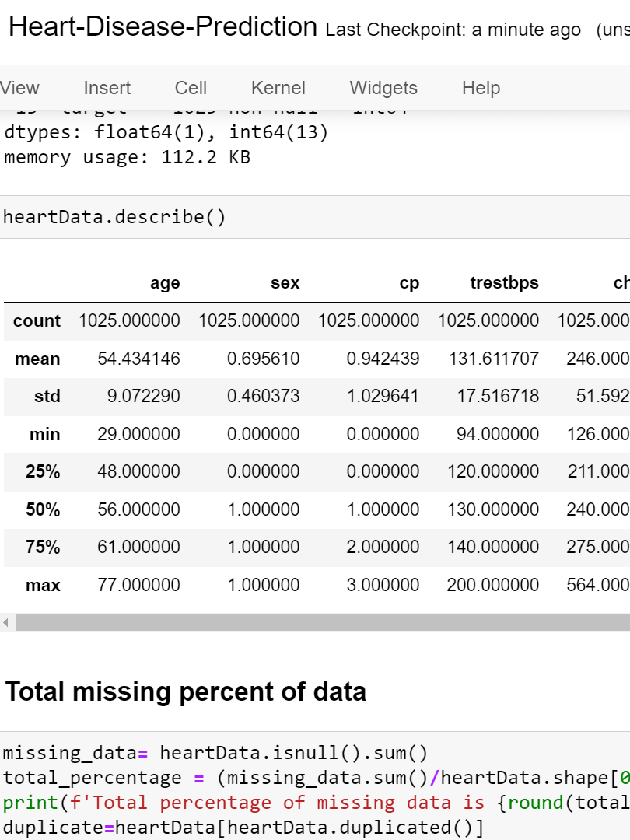Click the left arrow of horizontal scrollbar
This screenshot has width=630, height=840.
coord(6,622)
